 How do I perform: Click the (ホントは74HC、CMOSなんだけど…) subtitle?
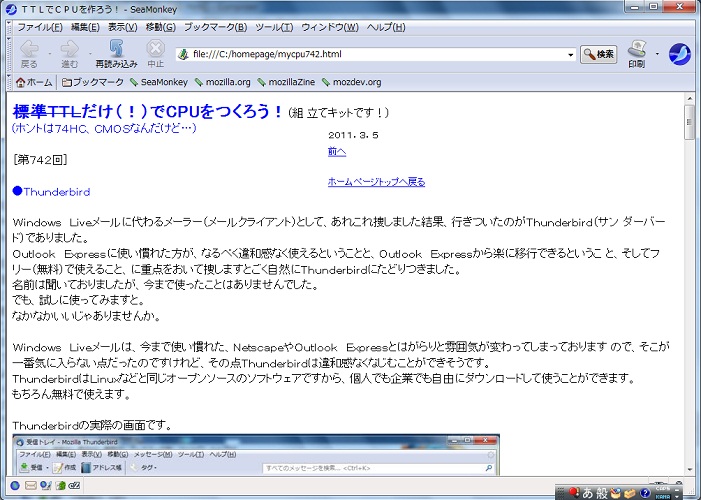pyautogui.click(x=104, y=128)
